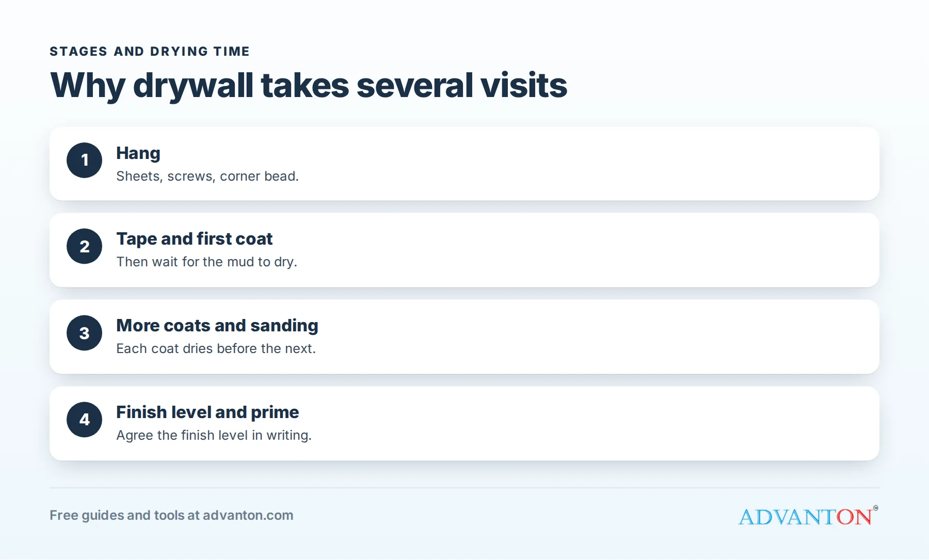Click the number 4 circle badge

coord(84,420)
